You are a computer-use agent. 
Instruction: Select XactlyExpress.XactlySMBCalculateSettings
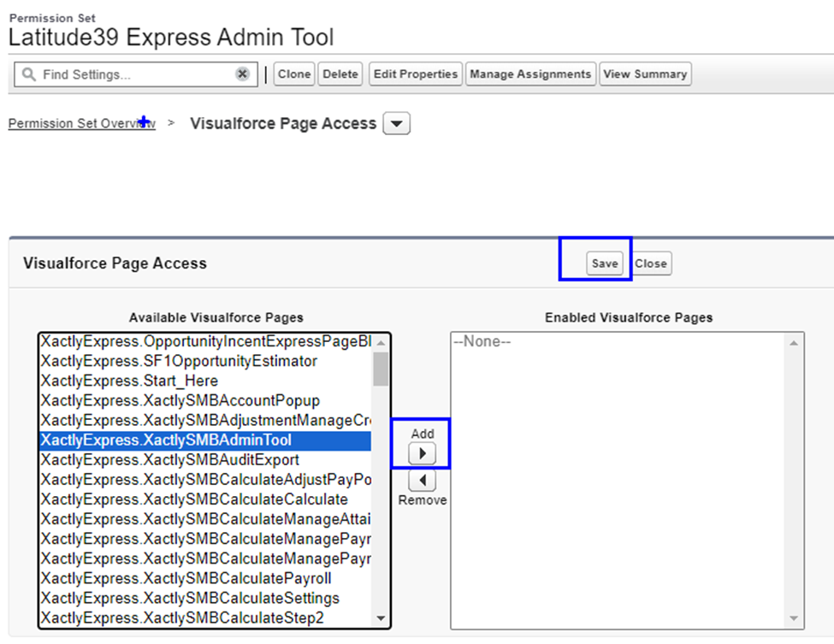(206, 598)
